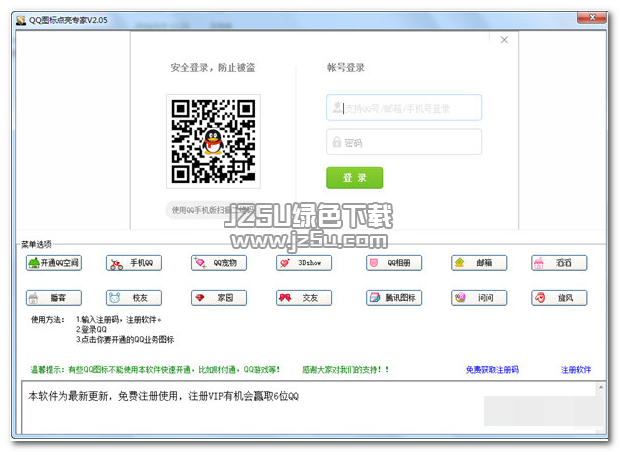Image resolution: width=619 pixels, height=452 pixels.
Task: Click the text 本软件为最新更新 in message box
Action: (68, 396)
